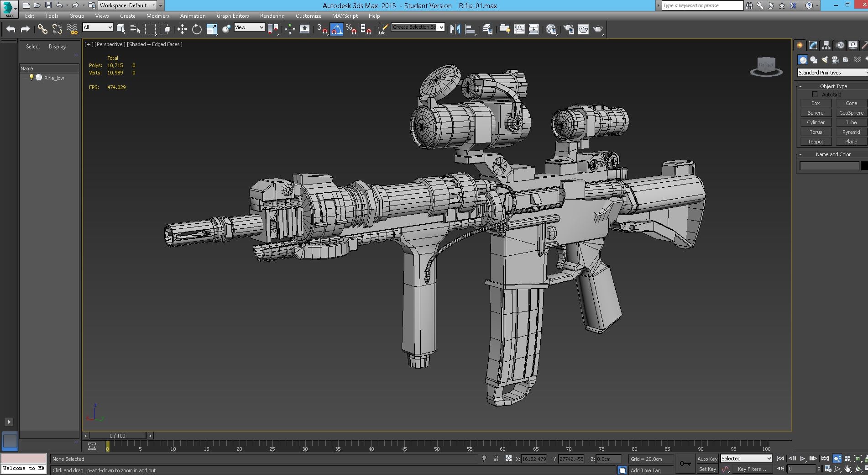Open the Curve Editor from the toolbar
The width and height of the screenshot is (868, 475).
(519, 29)
